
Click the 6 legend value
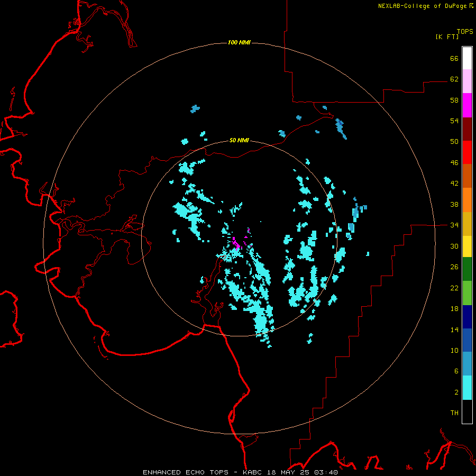click(456, 371)
